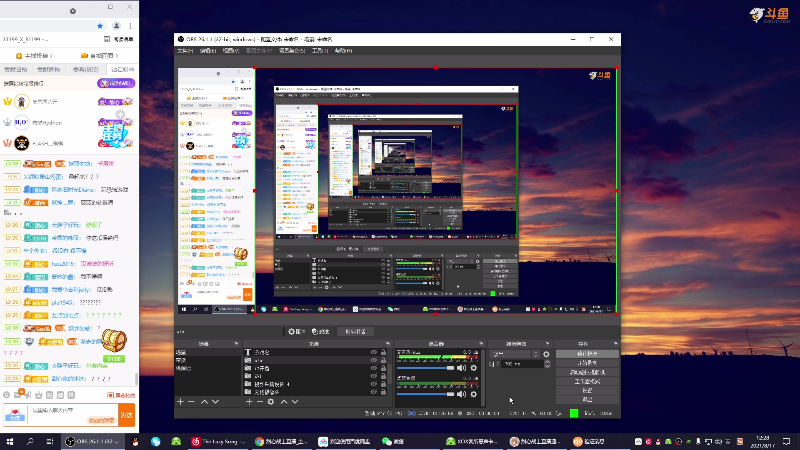Mute the second audio mixer channel
The image size is (800, 450).
point(461,394)
